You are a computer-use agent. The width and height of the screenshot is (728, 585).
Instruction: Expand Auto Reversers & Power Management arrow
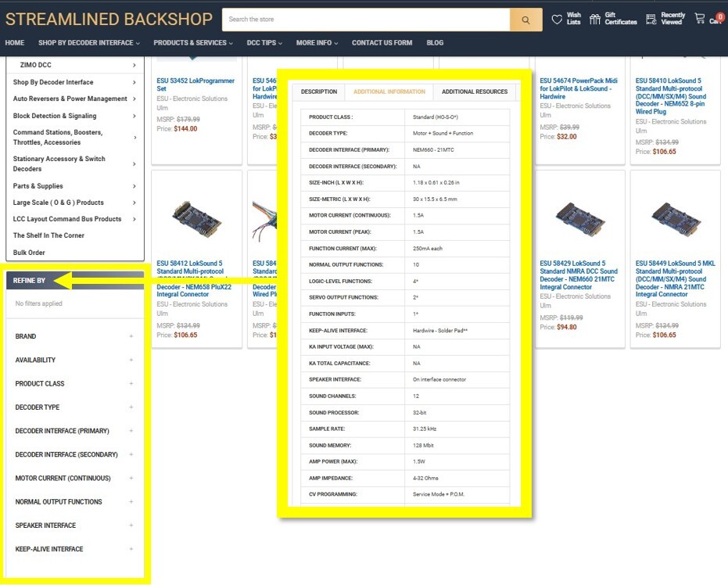[134, 99]
